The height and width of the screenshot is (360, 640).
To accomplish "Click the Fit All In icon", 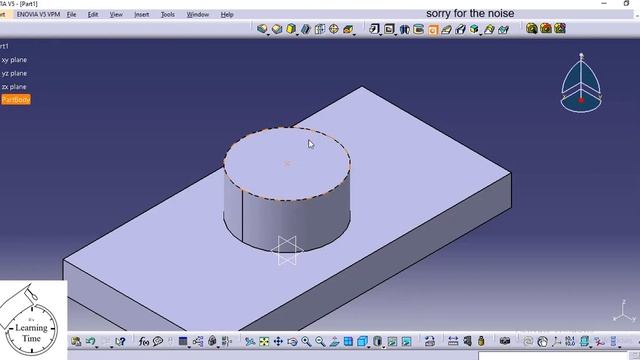I will [264, 341].
